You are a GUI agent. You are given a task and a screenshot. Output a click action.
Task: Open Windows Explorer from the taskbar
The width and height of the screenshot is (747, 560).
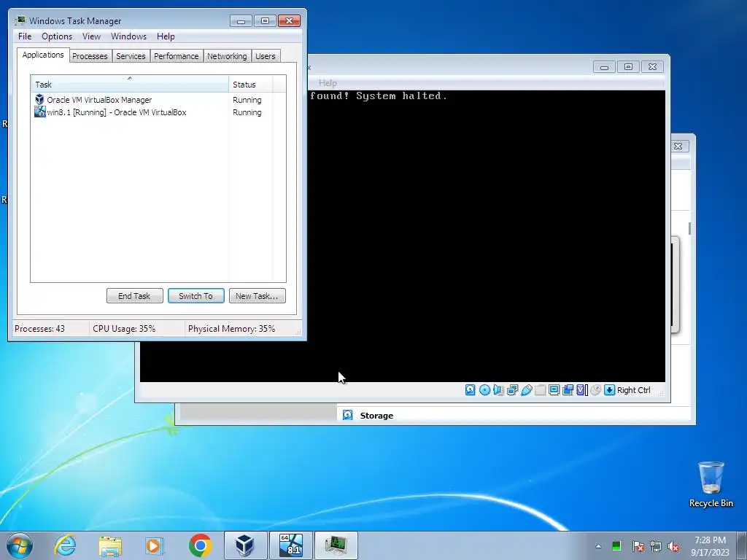click(110, 545)
